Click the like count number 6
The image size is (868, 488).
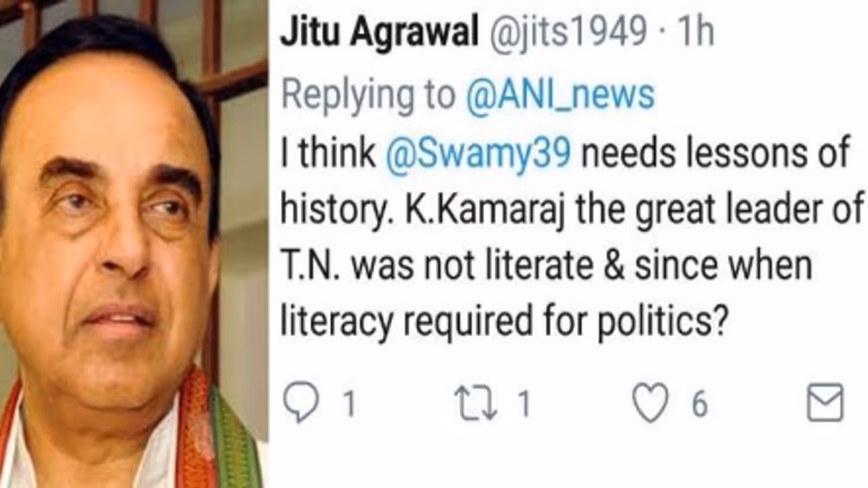coord(699,405)
